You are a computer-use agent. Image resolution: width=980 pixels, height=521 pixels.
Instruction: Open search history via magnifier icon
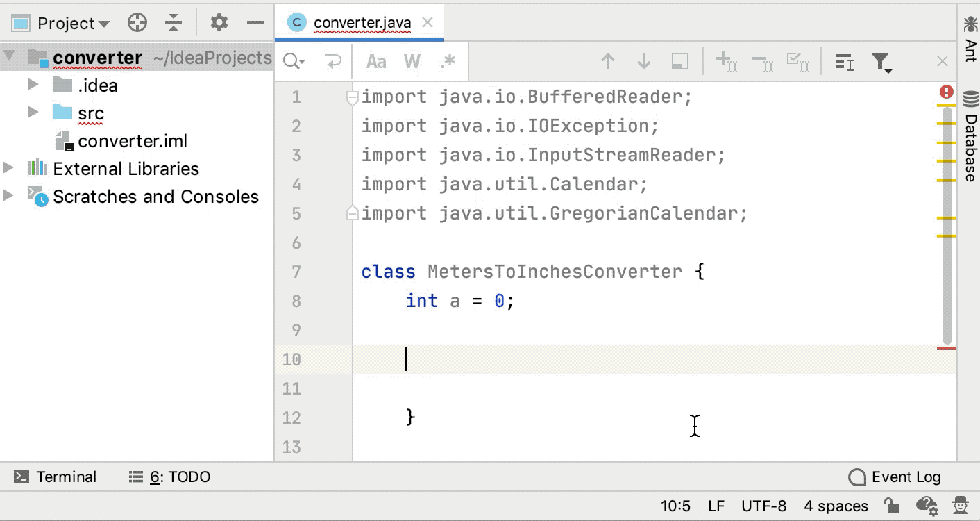coord(292,61)
